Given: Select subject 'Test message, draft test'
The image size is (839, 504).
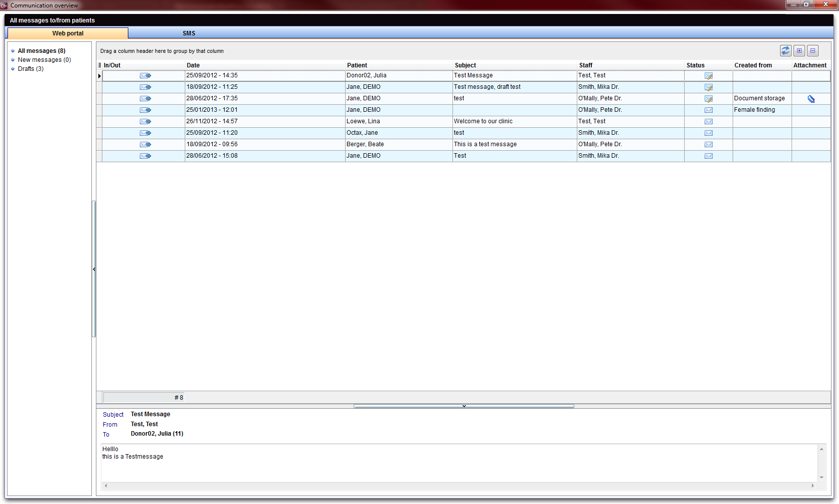Looking at the screenshot, I should (487, 87).
